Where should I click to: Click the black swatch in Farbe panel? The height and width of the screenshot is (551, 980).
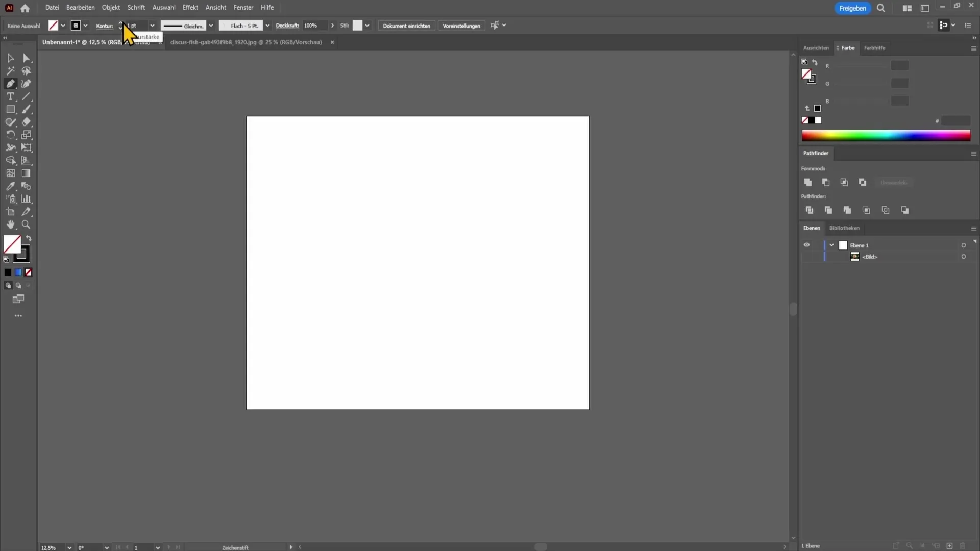(x=812, y=120)
